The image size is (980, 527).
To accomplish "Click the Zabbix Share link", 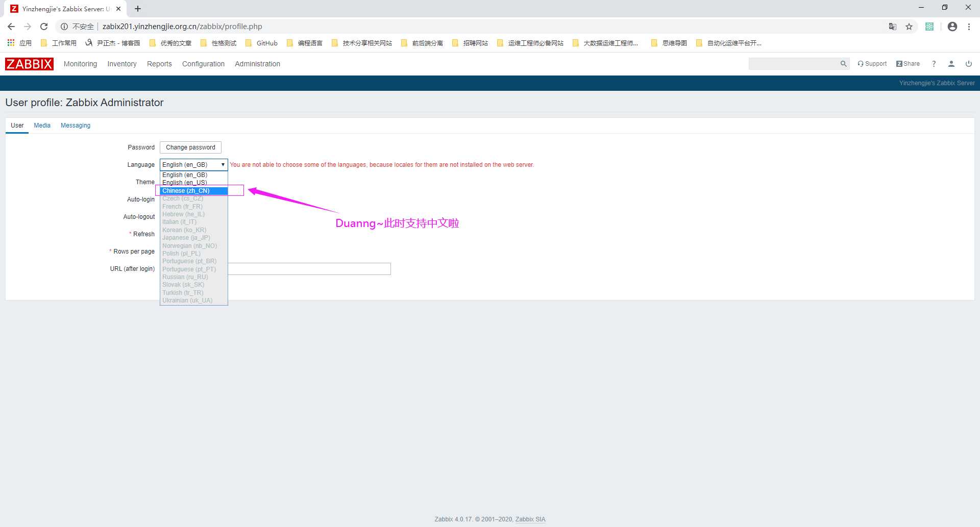I will (908, 64).
